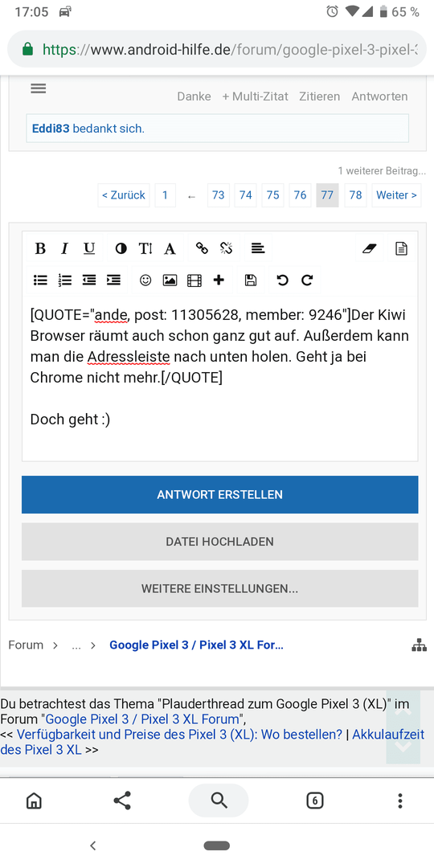Image resolution: width=434 pixels, height=868 pixels.
Task: Open the font family dropdown
Action: [170, 248]
